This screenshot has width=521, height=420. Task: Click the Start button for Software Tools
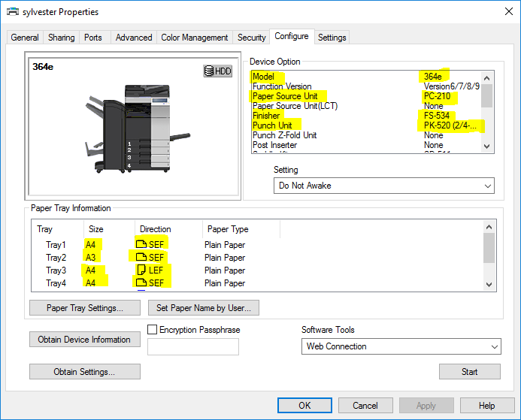coord(469,371)
